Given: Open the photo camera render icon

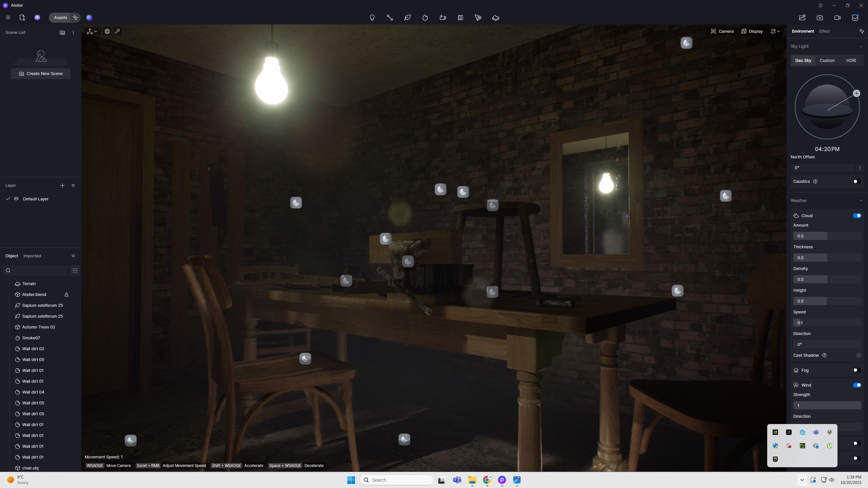Looking at the screenshot, I should click(x=820, y=18).
